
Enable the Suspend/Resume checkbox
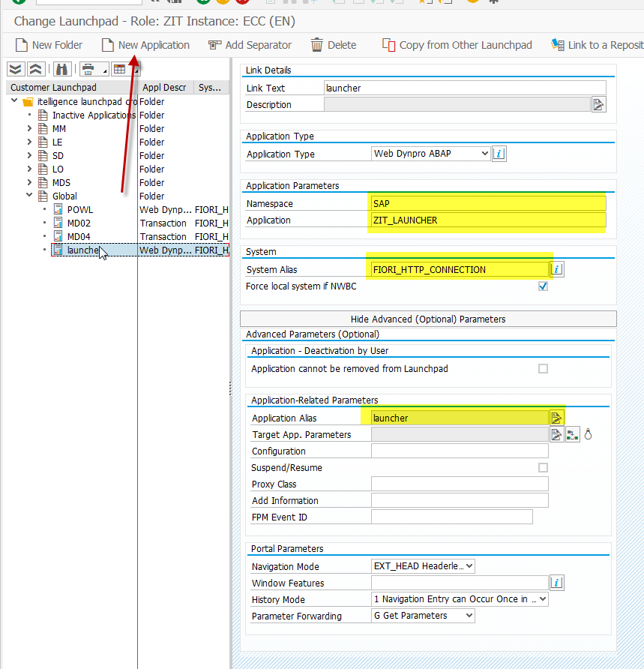pyautogui.click(x=543, y=468)
